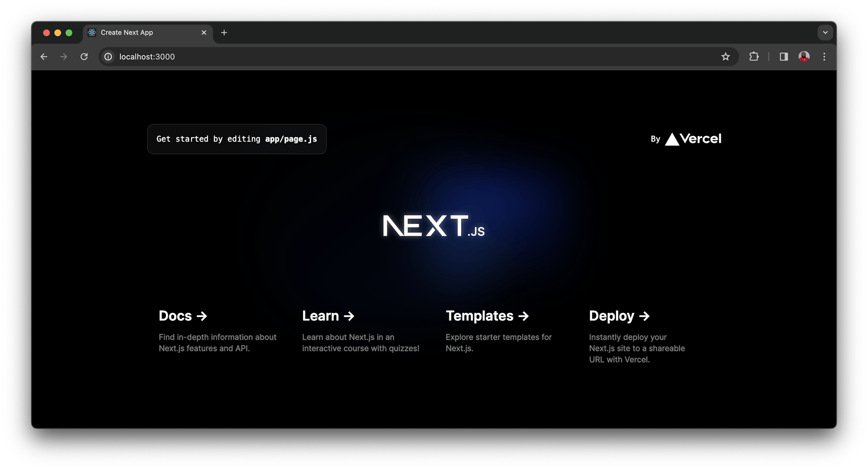
Task: Open the tab search chevron
Action: point(825,33)
